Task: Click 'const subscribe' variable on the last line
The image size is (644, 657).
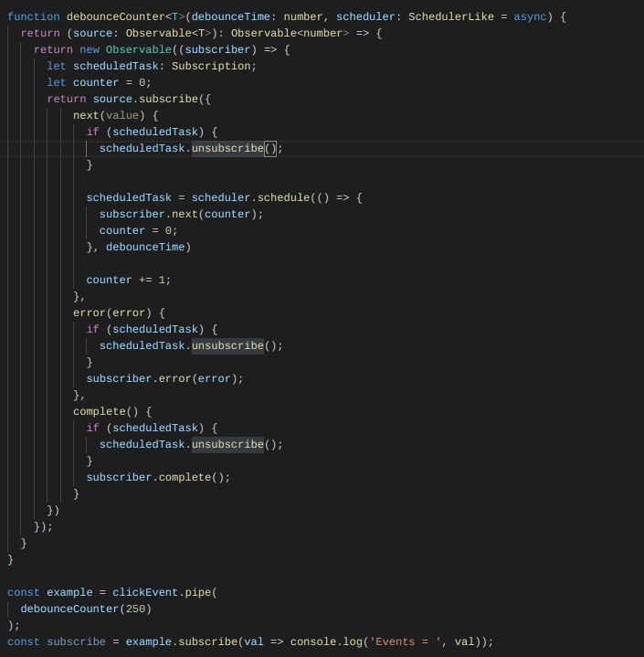Action: (57, 641)
